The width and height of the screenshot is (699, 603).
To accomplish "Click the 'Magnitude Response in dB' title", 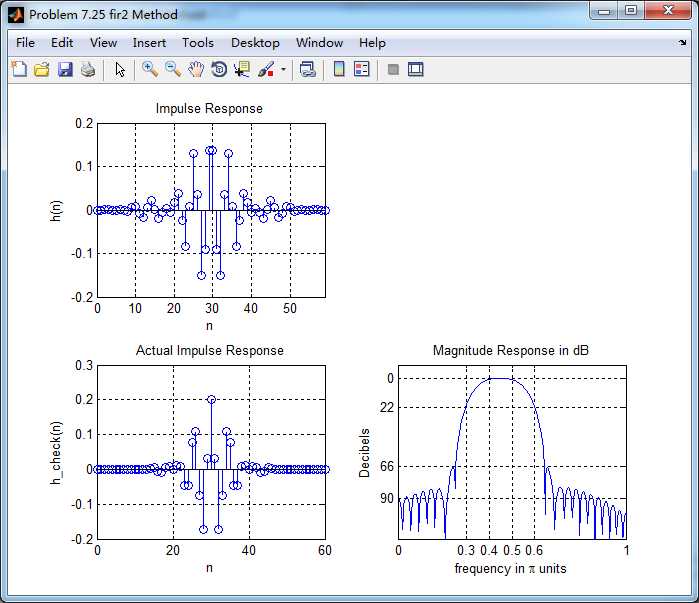I will pos(511,350).
